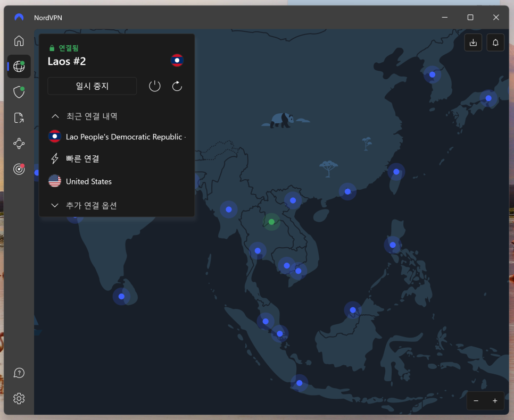The image size is (514, 420).
Task: Click the Laos flag beside Laos #2
Action: (177, 60)
